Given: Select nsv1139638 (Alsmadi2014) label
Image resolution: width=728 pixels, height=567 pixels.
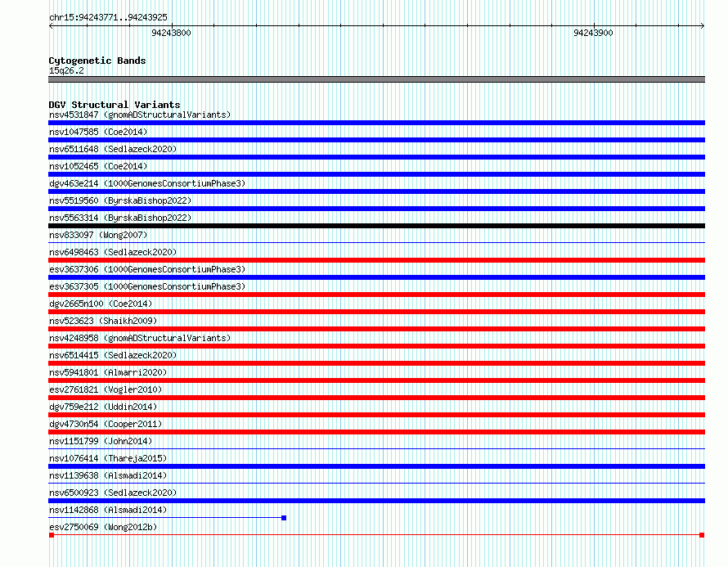Looking at the screenshot, I should click(x=108, y=475).
